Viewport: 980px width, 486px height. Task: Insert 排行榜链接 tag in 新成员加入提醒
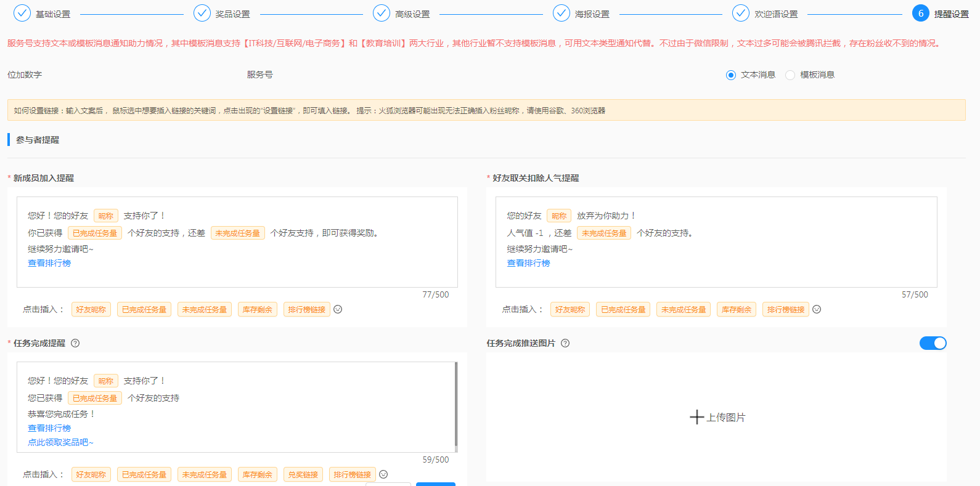coord(307,309)
